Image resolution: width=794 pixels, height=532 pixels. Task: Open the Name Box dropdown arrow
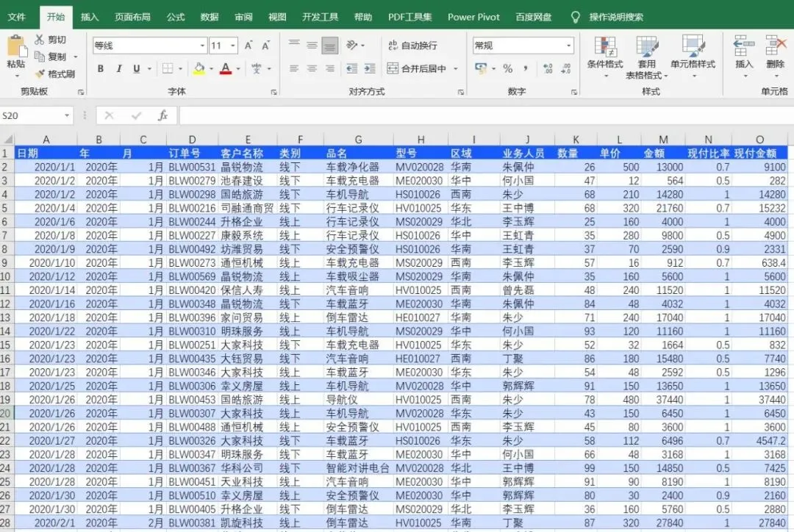[67, 115]
